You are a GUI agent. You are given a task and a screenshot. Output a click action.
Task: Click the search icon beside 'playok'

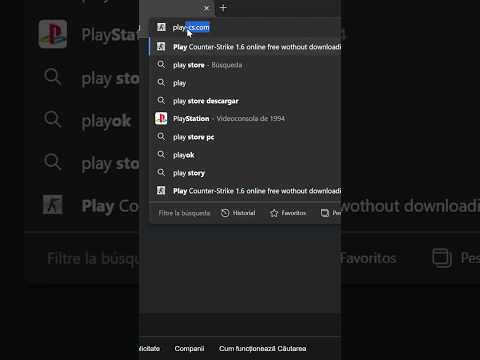click(x=161, y=154)
